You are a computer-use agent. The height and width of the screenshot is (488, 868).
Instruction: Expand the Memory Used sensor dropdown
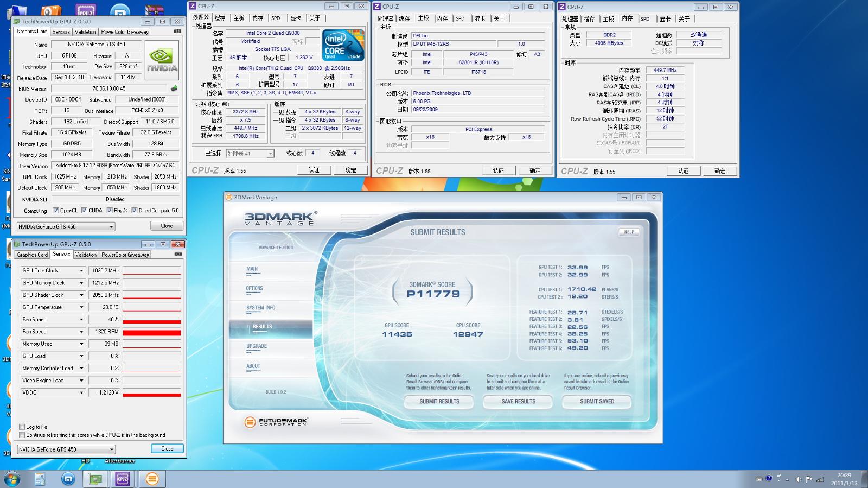[x=81, y=344]
